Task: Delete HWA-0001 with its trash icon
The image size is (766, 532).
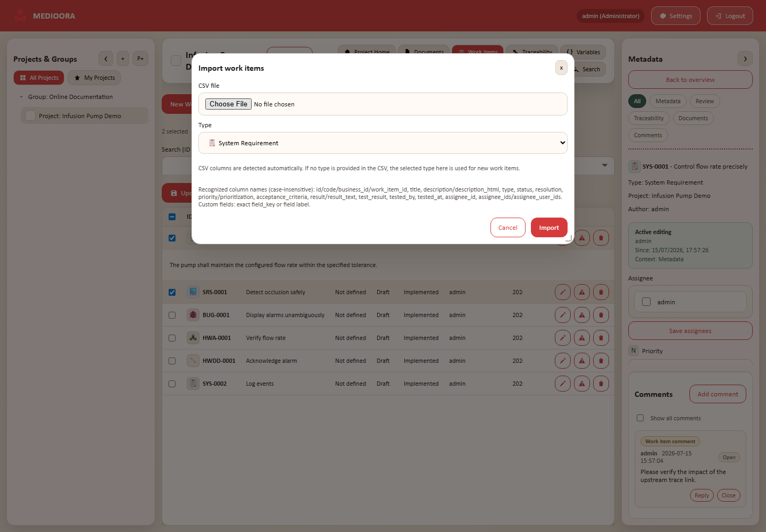Action: (x=601, y=338)
